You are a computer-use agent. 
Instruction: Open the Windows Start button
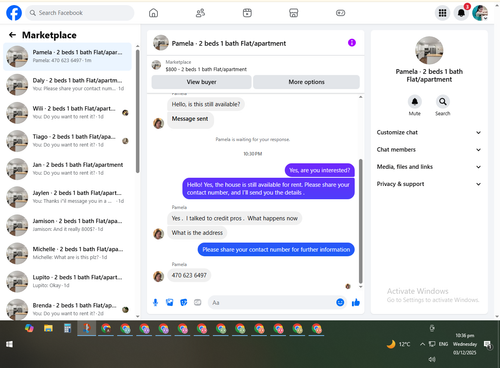(9, 344)
